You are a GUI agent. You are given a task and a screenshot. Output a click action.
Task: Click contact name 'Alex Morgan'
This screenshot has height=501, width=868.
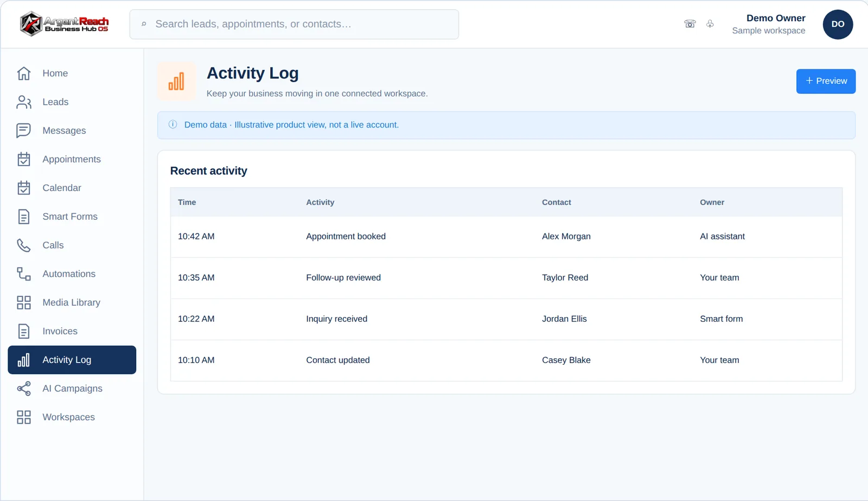tap(566, 237)
